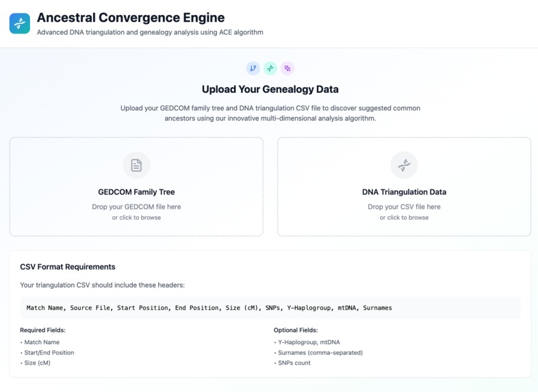Click the purple sparkles icon
Screen dimensions: 538x392
click(287, 68)
